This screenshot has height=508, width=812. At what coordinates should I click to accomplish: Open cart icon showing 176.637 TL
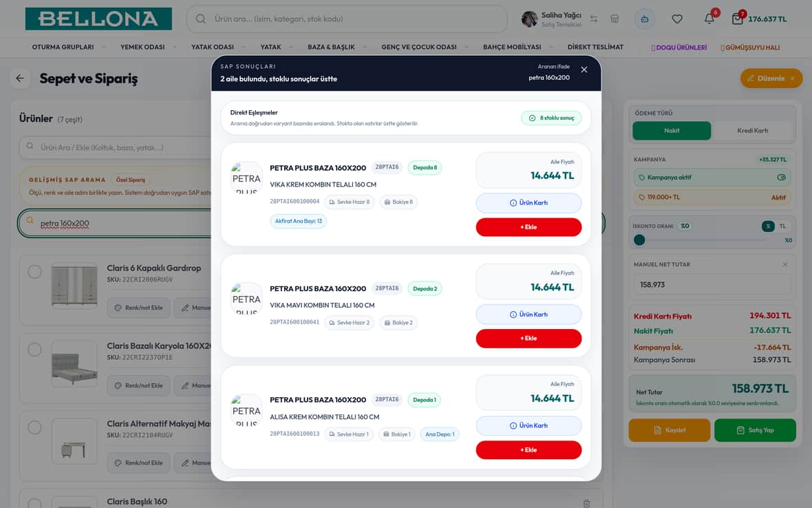[x=737, y=19]
